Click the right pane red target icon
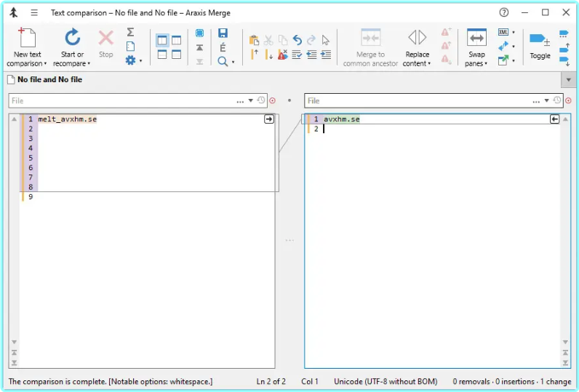 point(569,100)
